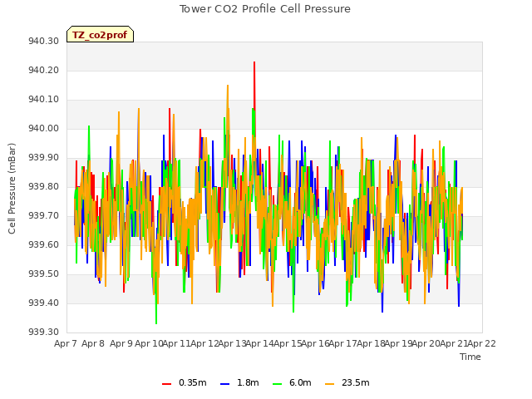Click the 939.40 y-axis tick label

tap(43, 303)
